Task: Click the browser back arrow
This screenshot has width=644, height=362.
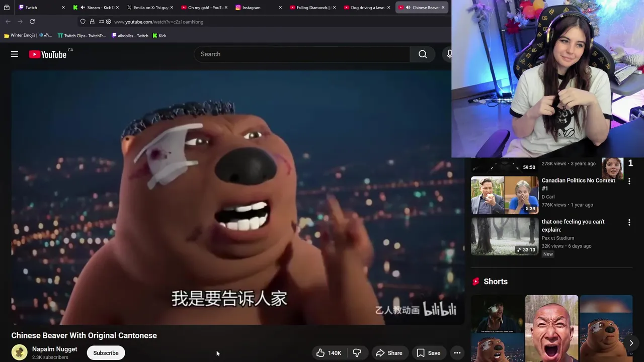Action: (x=8, y=22)
